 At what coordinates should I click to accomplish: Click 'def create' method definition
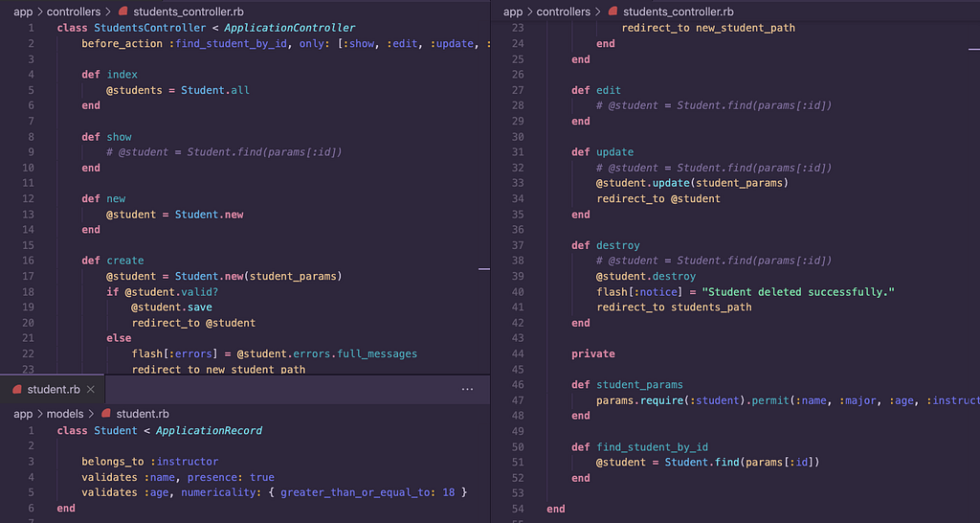113,261
